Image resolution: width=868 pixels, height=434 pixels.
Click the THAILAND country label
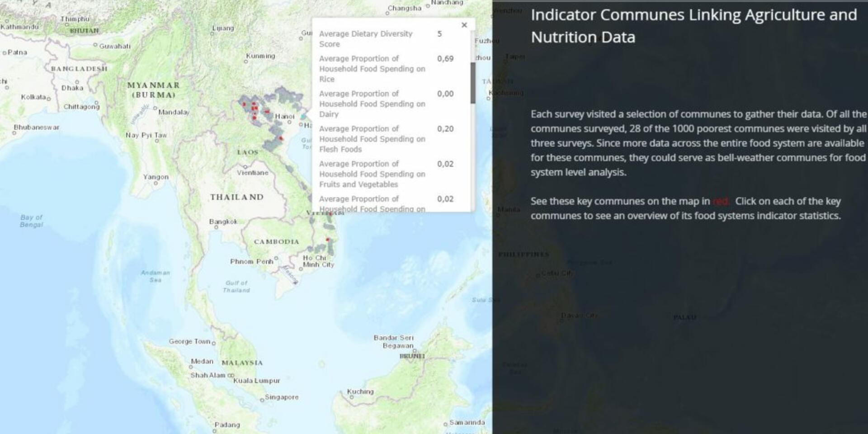(x=236, y=197)
